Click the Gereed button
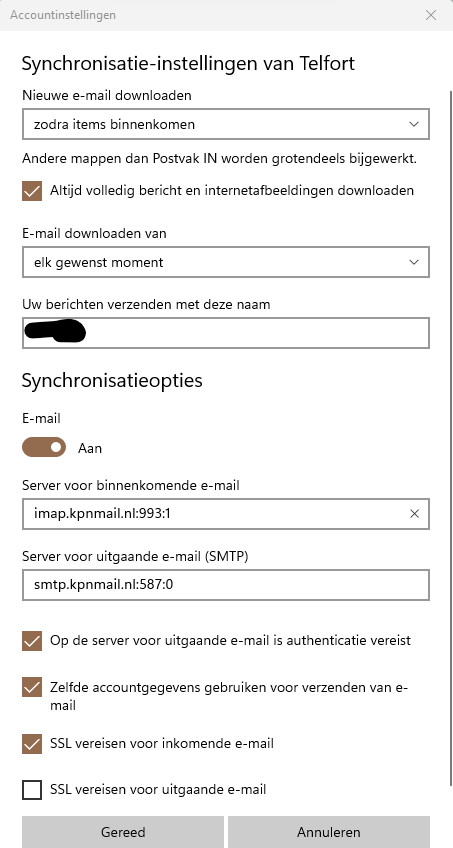Viewport: 453px width, 848px height. [123, 832]
